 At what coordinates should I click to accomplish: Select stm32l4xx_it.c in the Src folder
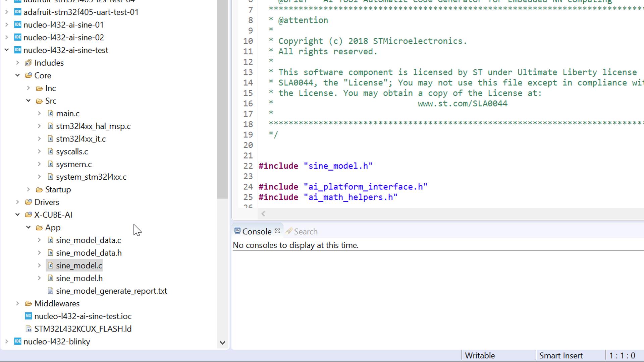click(81, 139)
